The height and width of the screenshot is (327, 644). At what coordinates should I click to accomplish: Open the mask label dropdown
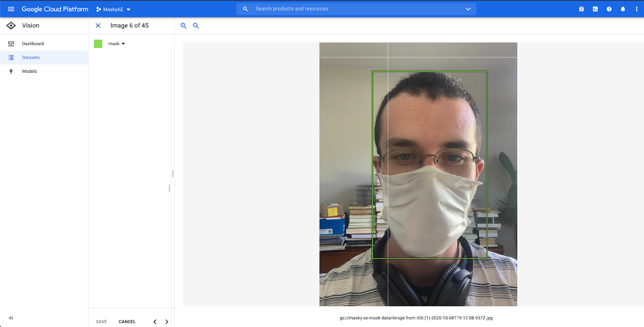[123, 44]
